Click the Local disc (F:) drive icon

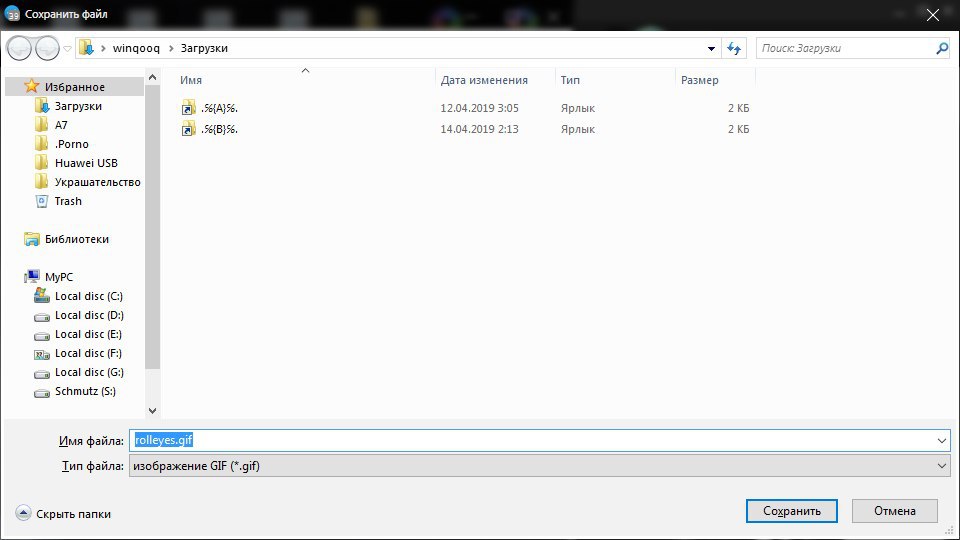click(42, 354)
